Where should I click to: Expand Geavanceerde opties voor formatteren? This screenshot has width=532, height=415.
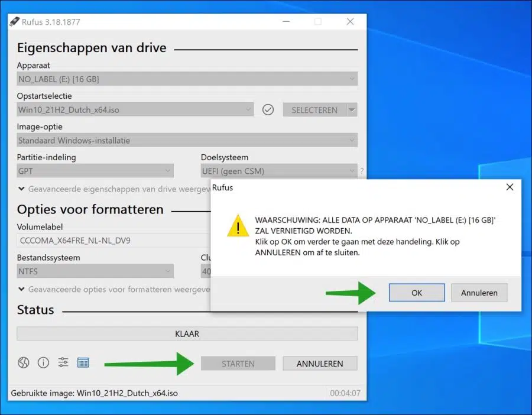coord(114,290)
